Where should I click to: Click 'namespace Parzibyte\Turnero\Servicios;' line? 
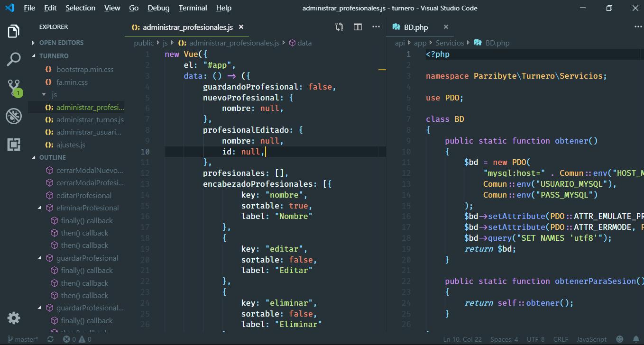[516, 76]
